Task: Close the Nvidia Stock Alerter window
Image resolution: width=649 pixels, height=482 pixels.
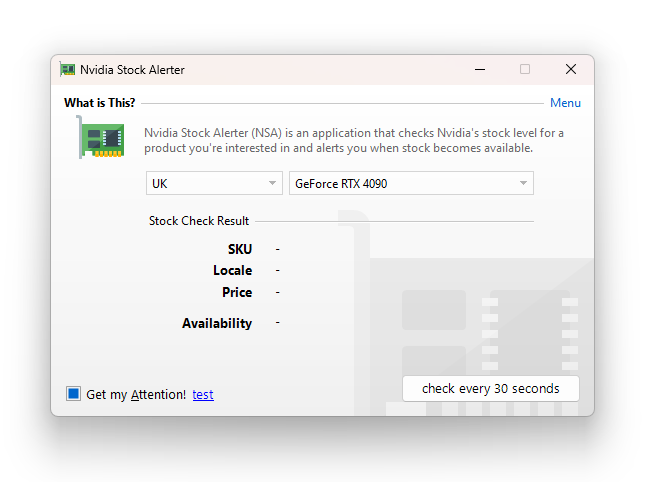Action: [571, 70]
